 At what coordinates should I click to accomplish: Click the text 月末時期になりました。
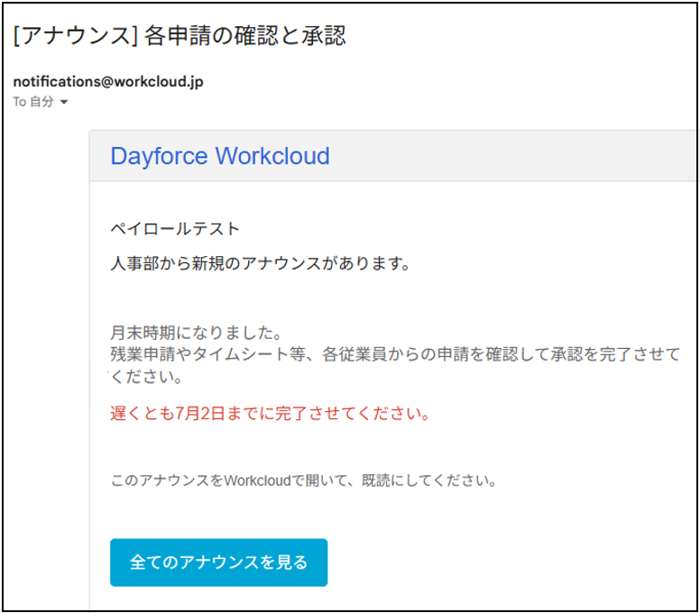[x=196, y=333]
